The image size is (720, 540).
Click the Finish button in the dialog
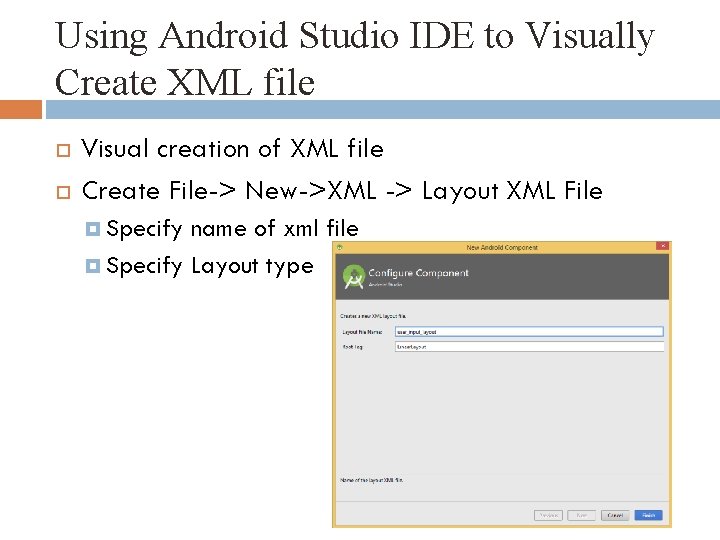[648, 515]
